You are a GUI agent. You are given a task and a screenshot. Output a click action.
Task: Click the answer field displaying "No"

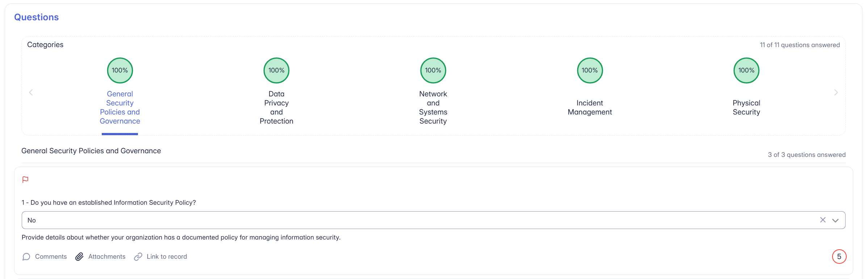coord(398,220)
